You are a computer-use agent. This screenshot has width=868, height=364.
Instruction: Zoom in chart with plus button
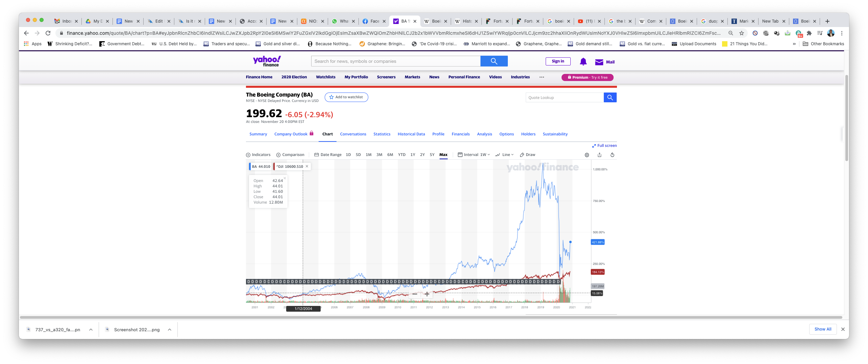(427, 294)
